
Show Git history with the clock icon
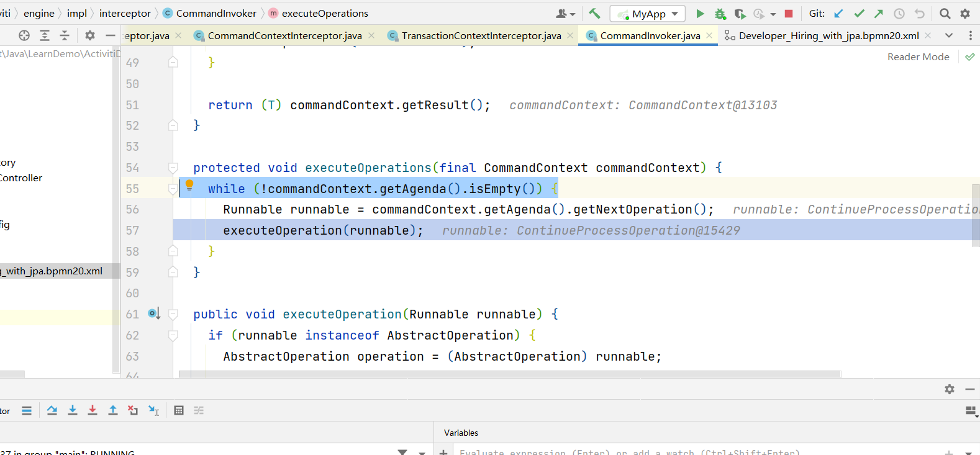coord(899,14)
